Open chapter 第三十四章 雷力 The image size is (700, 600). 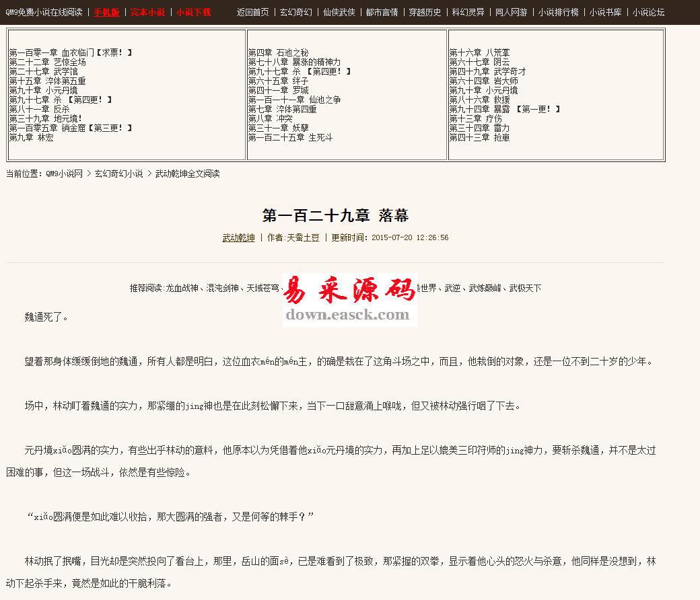pyautogui.click(x=479, y=128)
